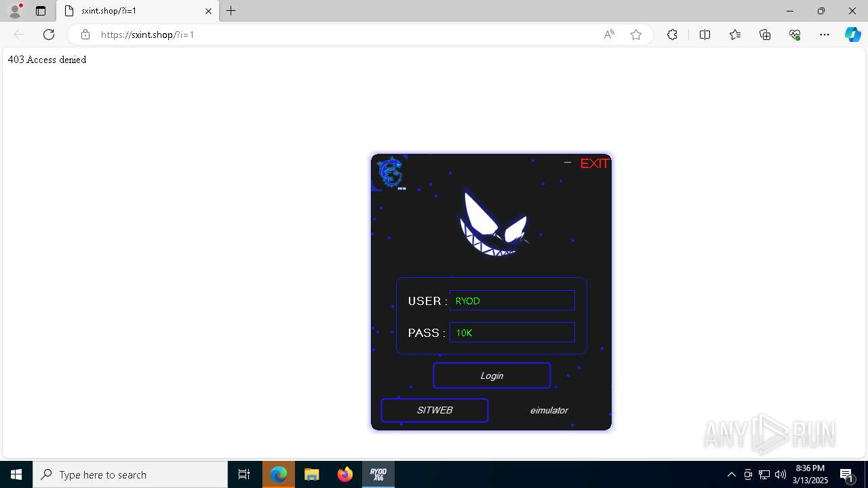868x488 pixels.
Task: Click the red EXIT label
Action: [595, 163]
